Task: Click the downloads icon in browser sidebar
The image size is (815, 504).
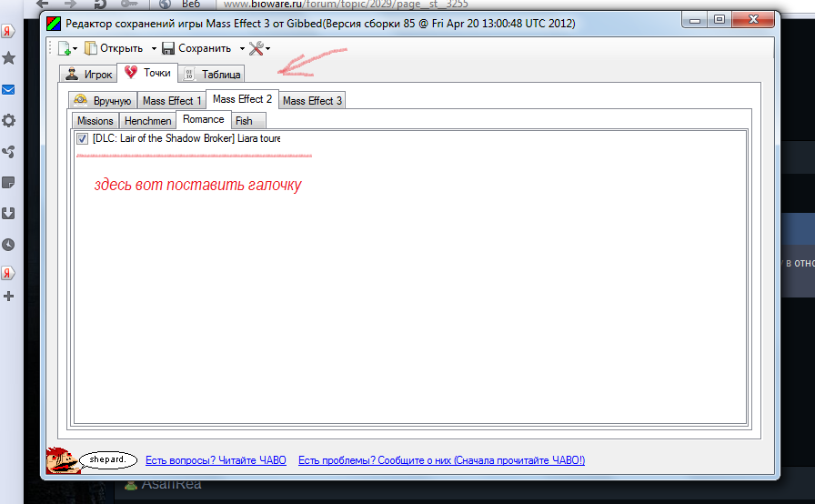Action: [x=8, y=213]
